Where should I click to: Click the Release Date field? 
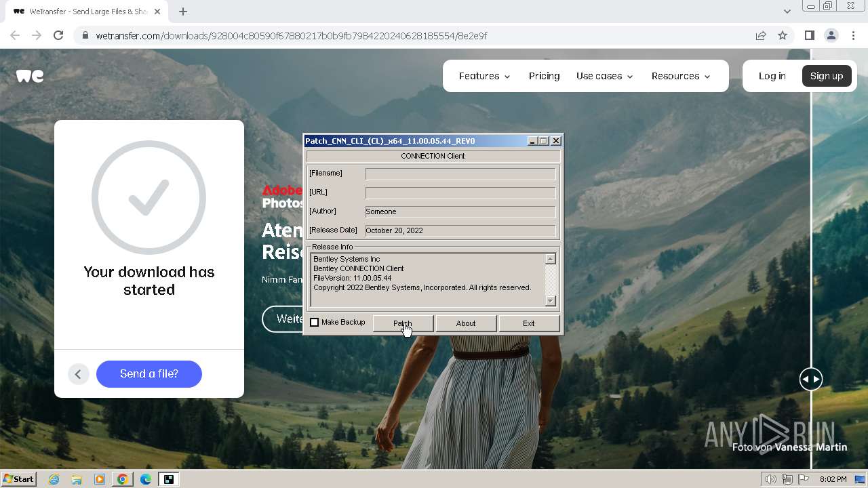click(460, 230)
